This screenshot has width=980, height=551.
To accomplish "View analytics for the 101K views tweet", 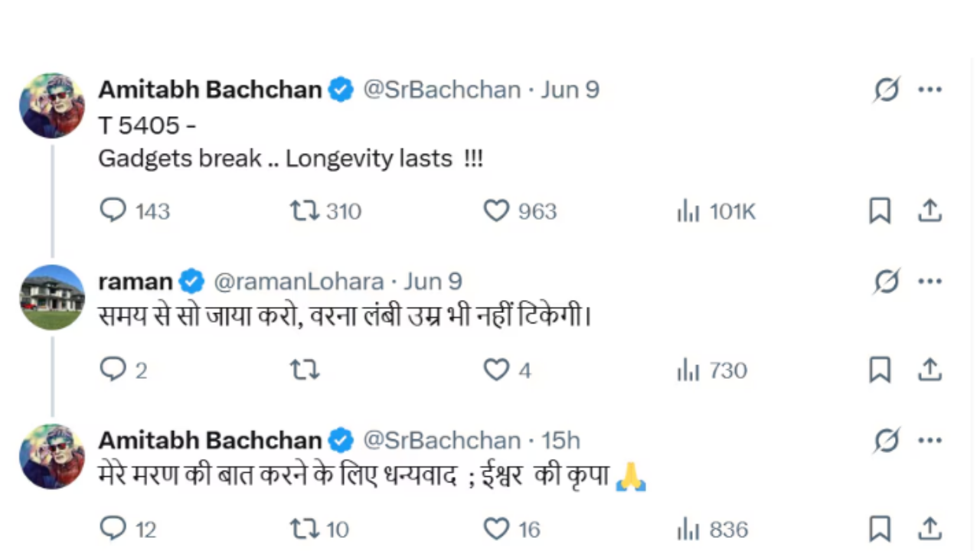I will click(688, 211).
